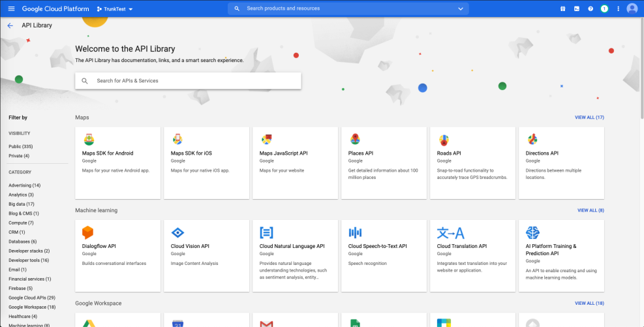View all 18 Google Workspace APIs
This screenshot has width=644, height=327.
[x=589, y=303]
